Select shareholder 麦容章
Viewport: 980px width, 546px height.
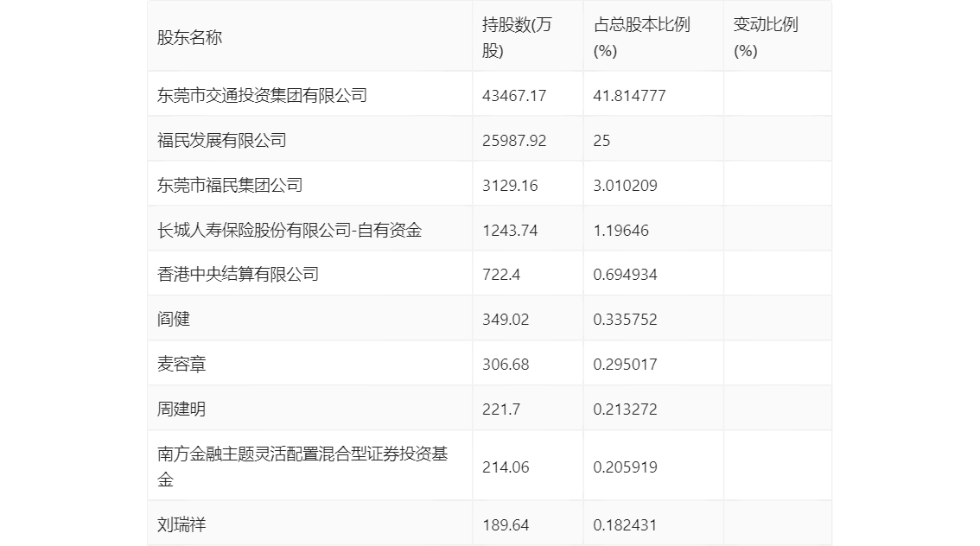pos(181,365)
